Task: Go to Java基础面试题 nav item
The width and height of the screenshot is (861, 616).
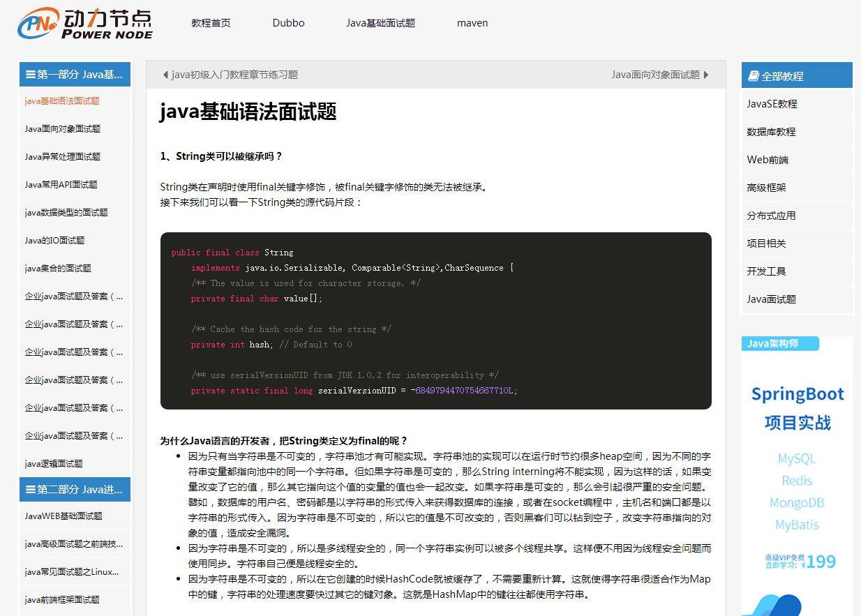Action: coord(380,23)
